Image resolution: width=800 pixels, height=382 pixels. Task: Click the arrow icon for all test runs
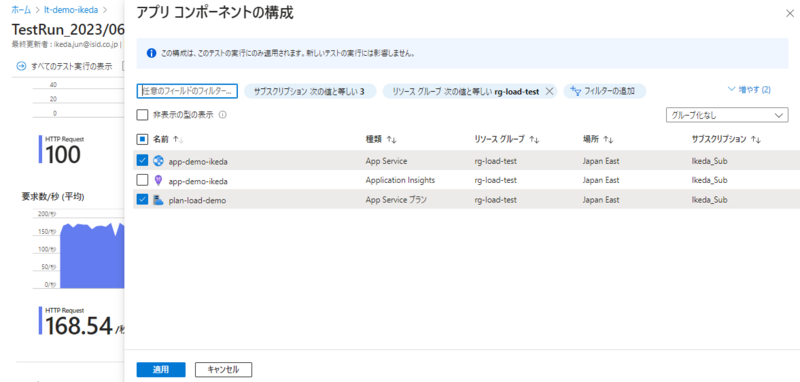pos(21,66)
